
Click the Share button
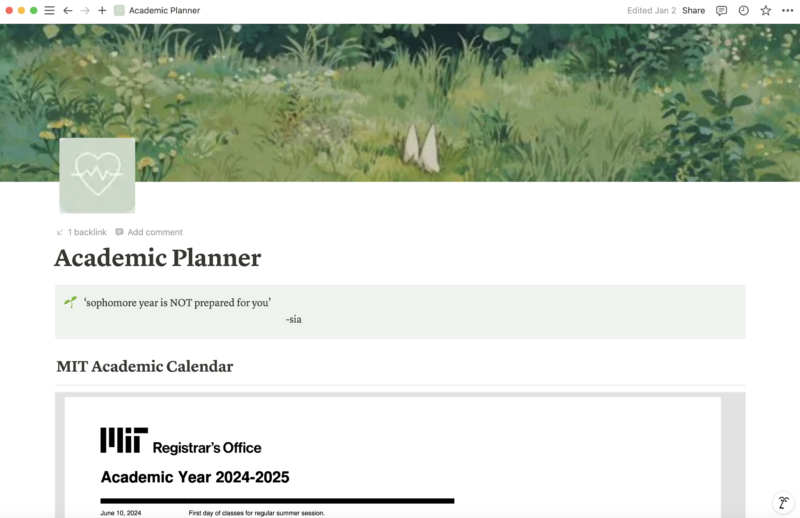[693, 10]
